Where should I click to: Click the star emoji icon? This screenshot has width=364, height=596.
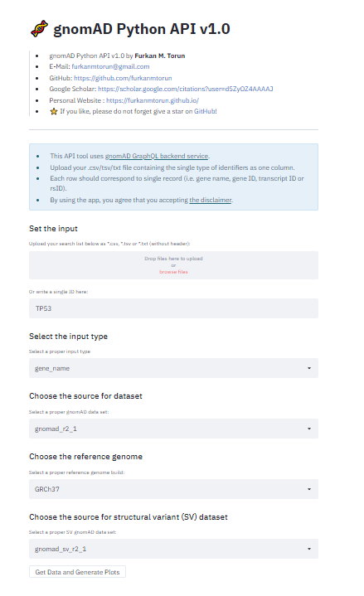click(54, 111)
